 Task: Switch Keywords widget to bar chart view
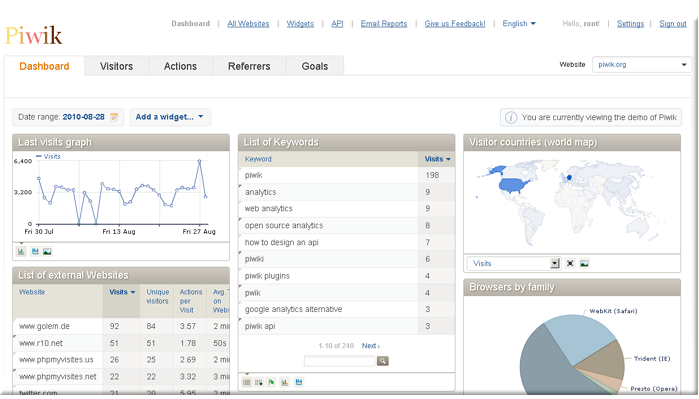pos(284,382)
